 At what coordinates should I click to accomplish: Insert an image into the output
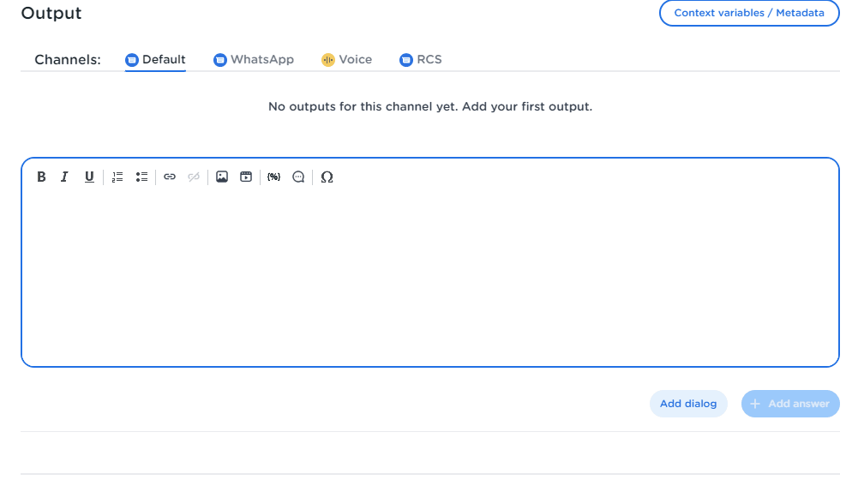(x=222, y=177)
